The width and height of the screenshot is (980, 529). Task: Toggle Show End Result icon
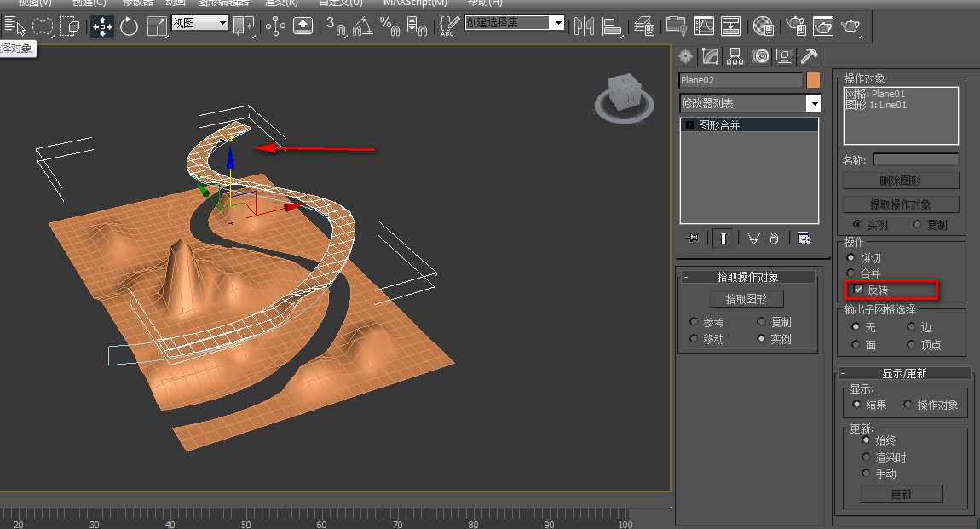(723, 238)
